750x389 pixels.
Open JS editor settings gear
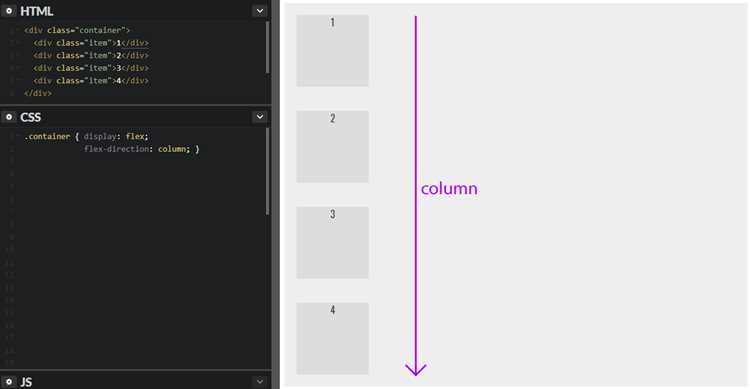[x=9, y=381]
